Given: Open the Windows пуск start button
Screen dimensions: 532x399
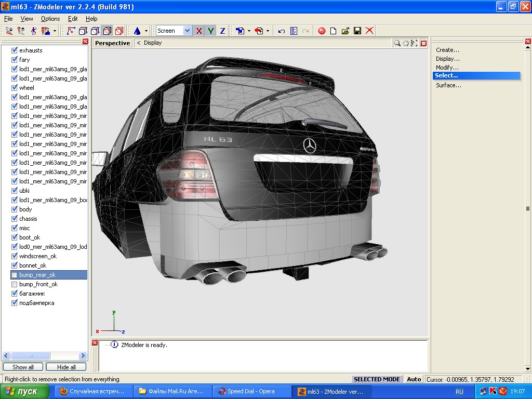Looking at the screenshot, I should [x=24, y=392].
